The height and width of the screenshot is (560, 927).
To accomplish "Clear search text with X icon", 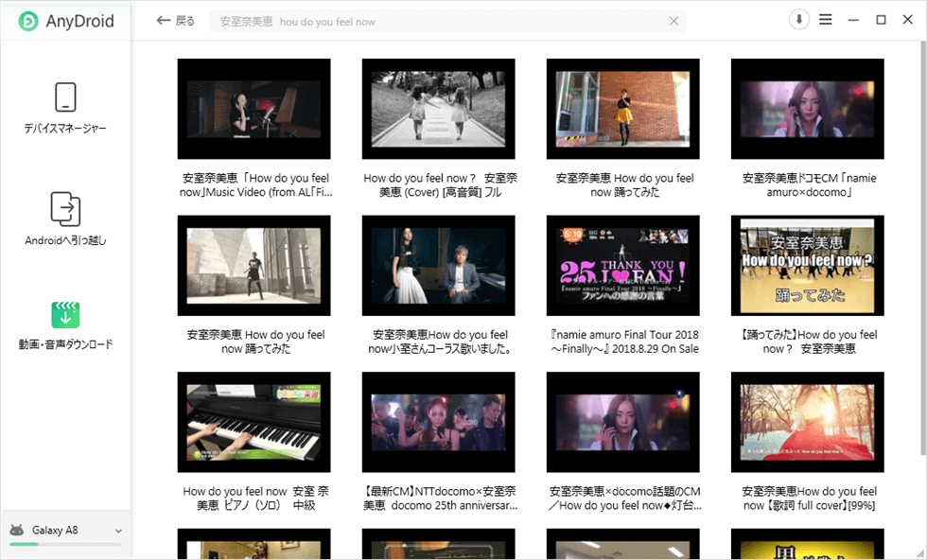I will point(673,21).
